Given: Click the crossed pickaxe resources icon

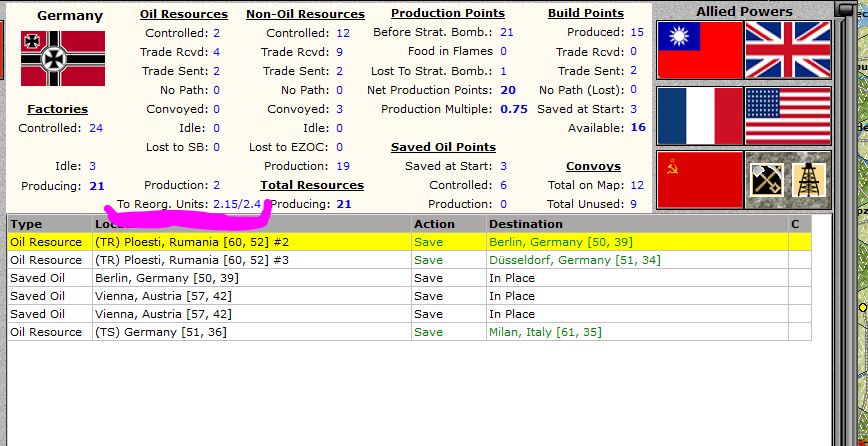Looking at the screenshot, I should (x=767, y=180).
